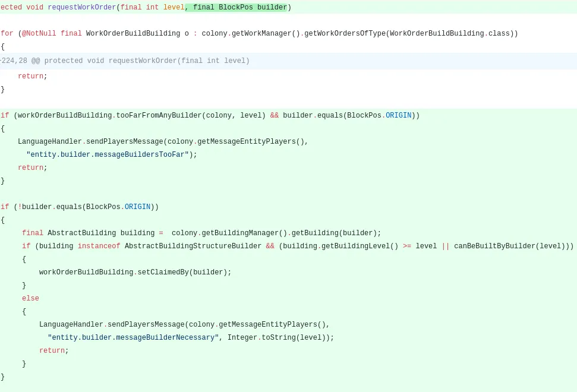Screen dimensions: 577x392
Task: Click the 'return;' after messageBuilderNecessary line
Action: pos(53,350)
